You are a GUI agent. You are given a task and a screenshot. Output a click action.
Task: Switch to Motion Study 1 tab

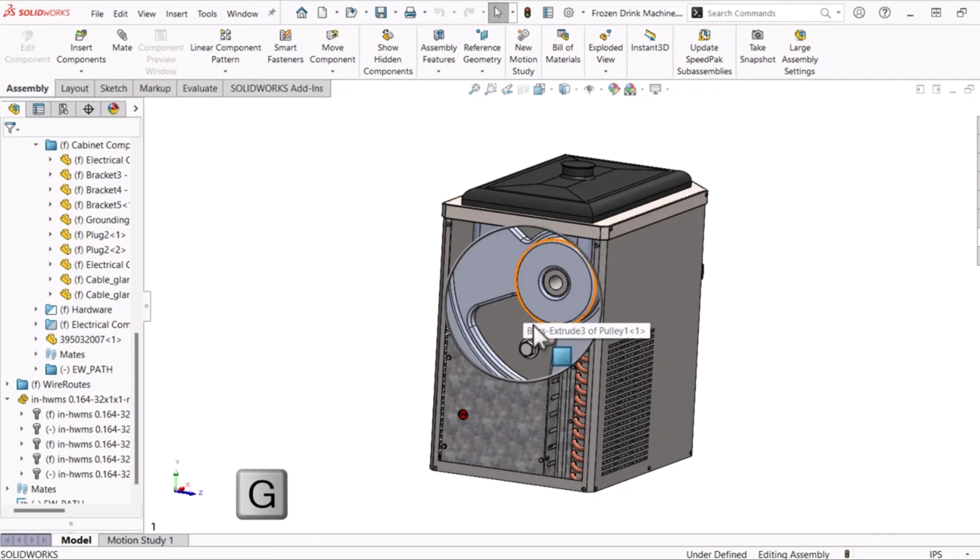tap(140, 540)
